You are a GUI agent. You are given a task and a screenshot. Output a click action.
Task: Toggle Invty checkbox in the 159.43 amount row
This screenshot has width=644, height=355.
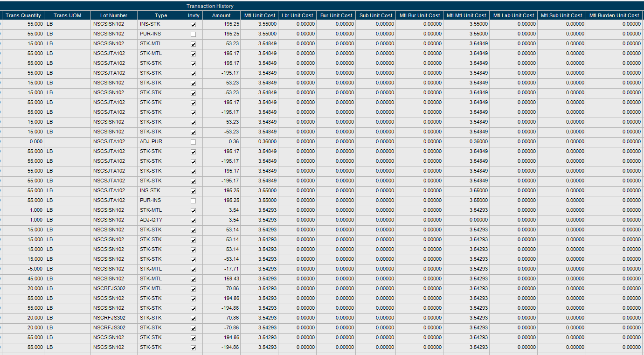[193, 279]
